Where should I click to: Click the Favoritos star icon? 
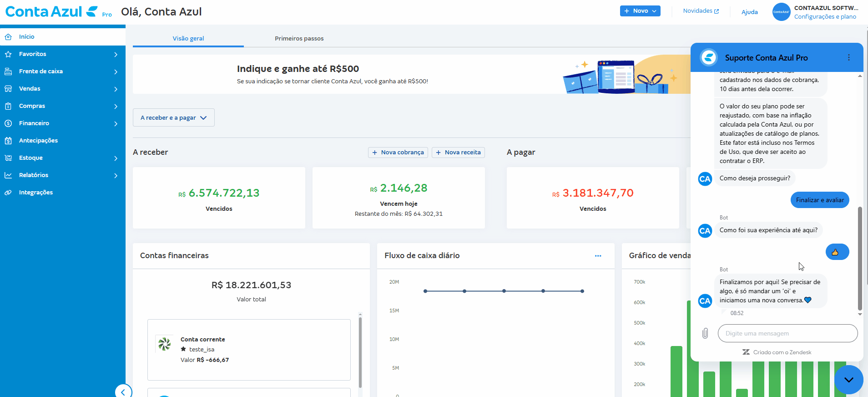tap(8, 54)
